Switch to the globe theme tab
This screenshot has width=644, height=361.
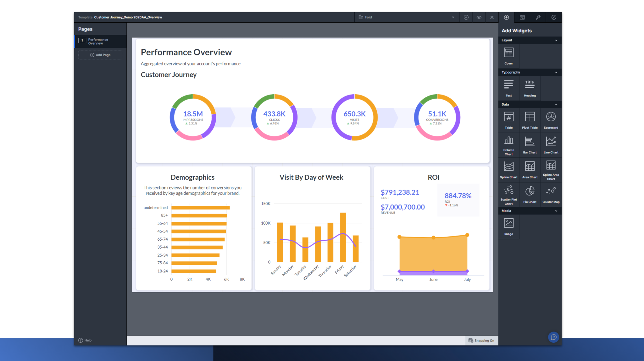click(554, 17)
